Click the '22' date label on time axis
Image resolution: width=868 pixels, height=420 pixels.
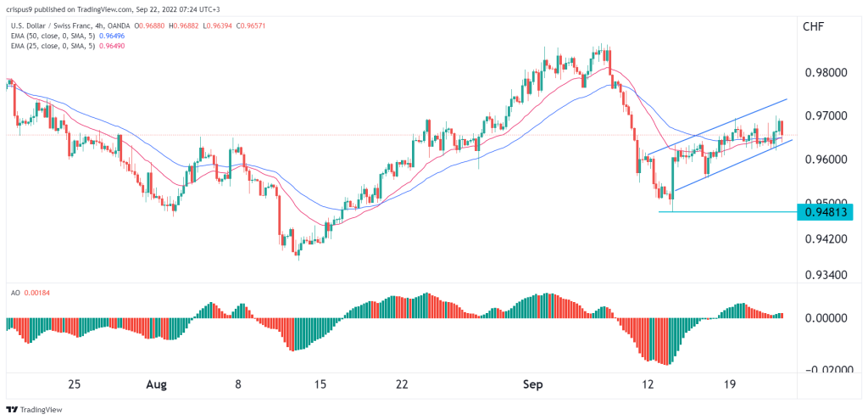[403, 384]
